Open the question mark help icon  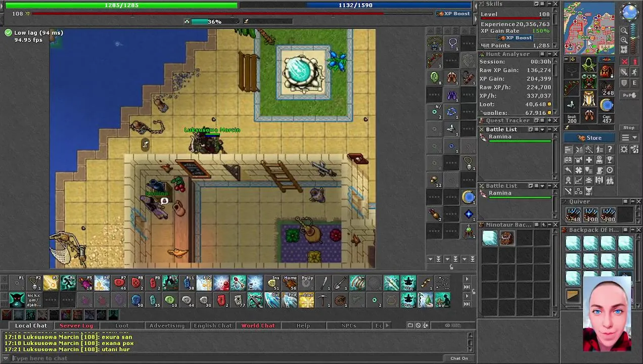pos(610,149)
